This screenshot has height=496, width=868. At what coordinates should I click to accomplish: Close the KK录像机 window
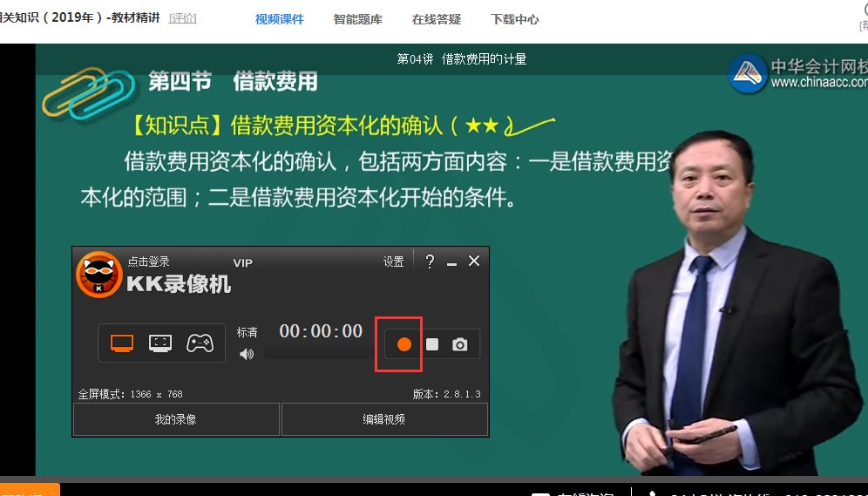(474, 261)
